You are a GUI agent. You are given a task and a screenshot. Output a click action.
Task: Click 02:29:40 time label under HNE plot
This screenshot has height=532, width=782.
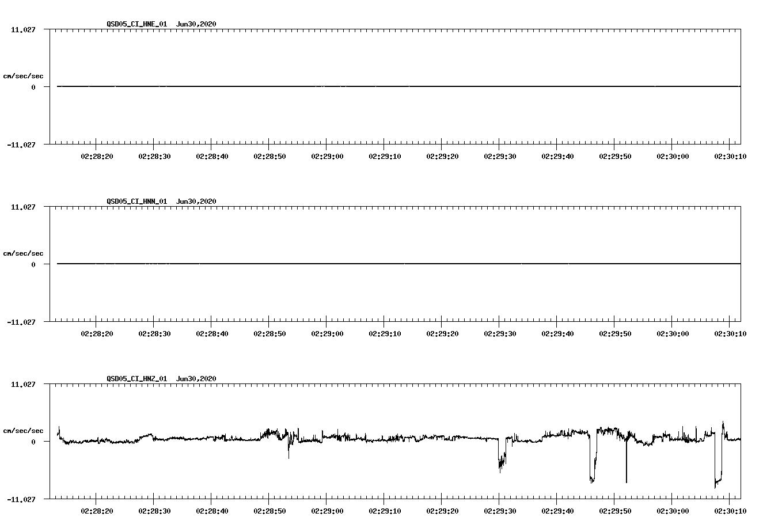(x=557, y=157)
